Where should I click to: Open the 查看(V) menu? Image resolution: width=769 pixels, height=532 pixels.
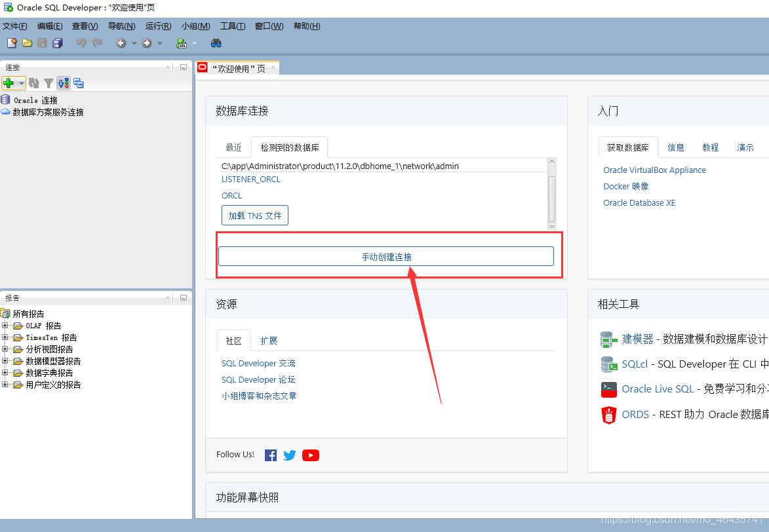click(85, 26)
